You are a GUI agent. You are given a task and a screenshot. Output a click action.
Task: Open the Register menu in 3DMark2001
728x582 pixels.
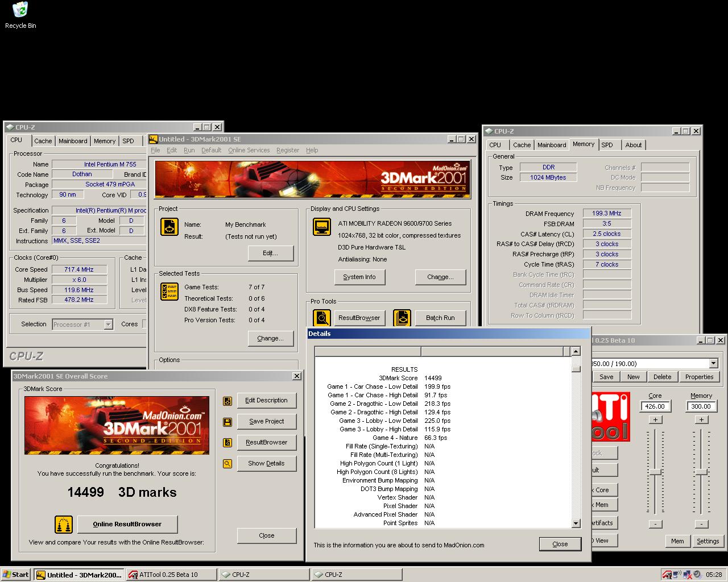point(288,150)
